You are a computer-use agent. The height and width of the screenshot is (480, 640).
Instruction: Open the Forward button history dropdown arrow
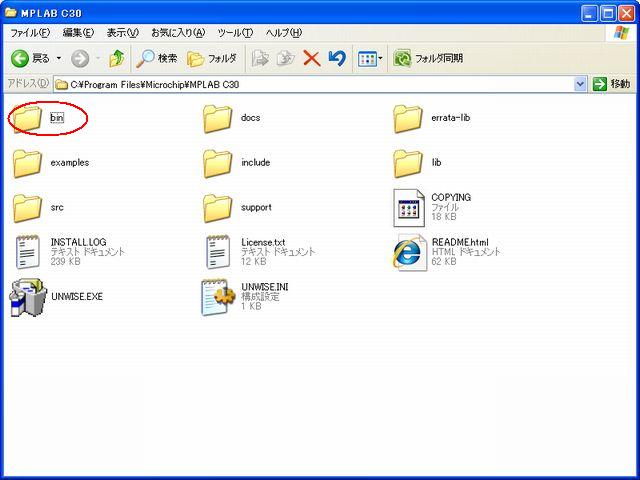tap(98, 59)
